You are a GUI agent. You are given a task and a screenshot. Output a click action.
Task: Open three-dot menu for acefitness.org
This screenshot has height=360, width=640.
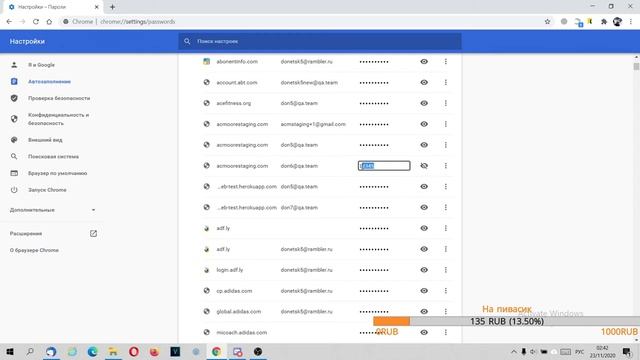pos(446,103)
